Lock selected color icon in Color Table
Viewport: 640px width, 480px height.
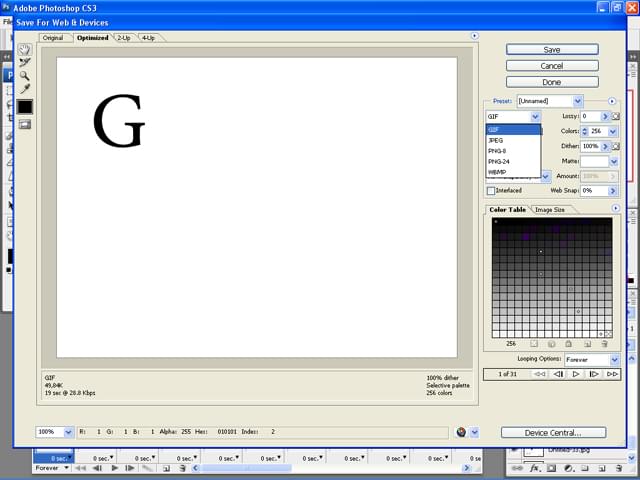(569, 344)
